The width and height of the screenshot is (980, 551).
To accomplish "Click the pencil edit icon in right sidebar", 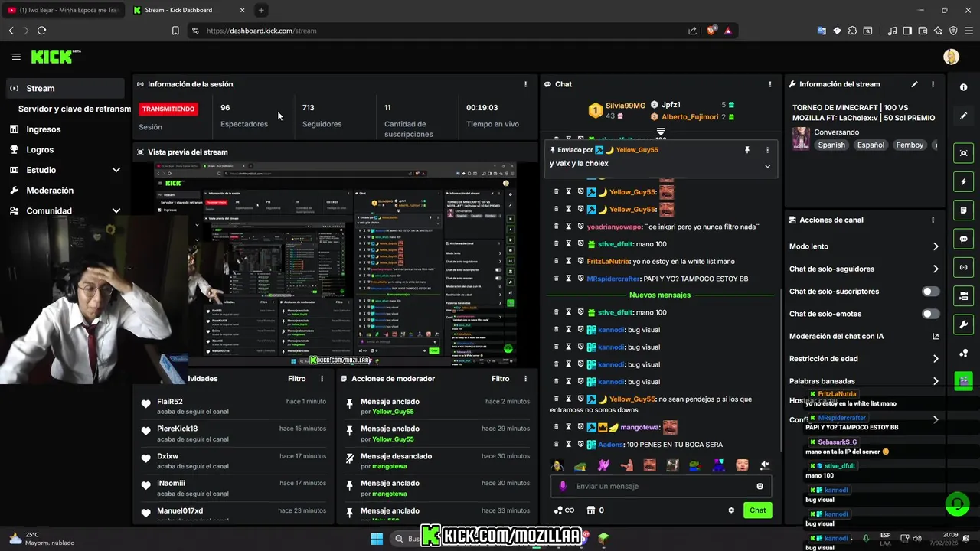I will click(963, 116).
